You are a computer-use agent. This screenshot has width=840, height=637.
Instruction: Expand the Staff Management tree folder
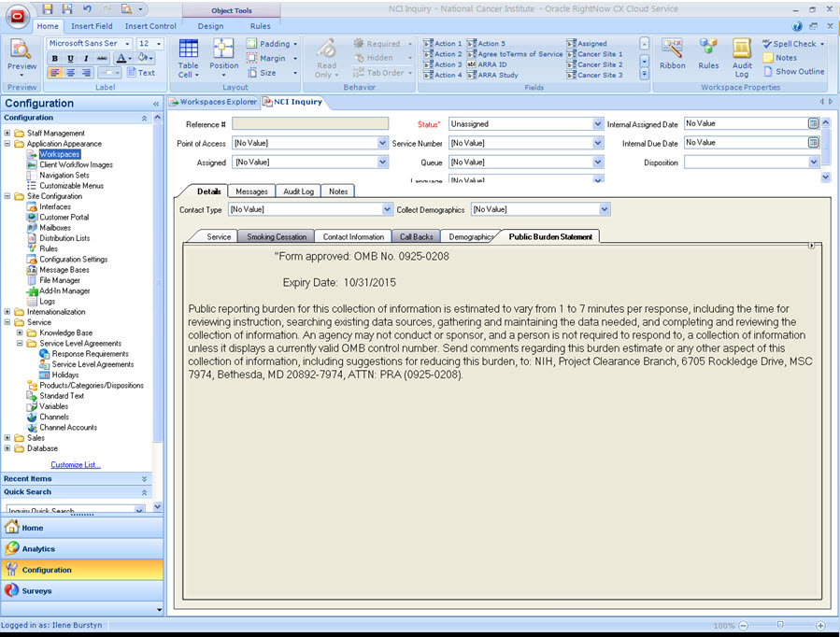(x=7, y=134)
